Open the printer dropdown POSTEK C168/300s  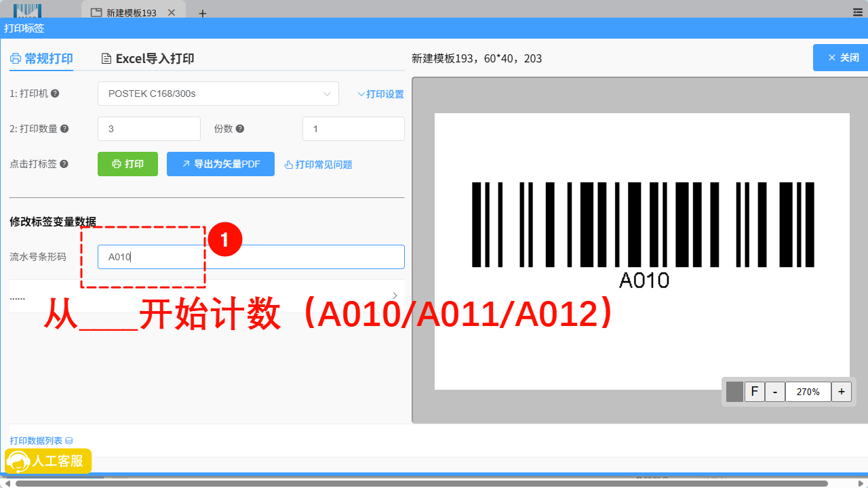point(218,94)
